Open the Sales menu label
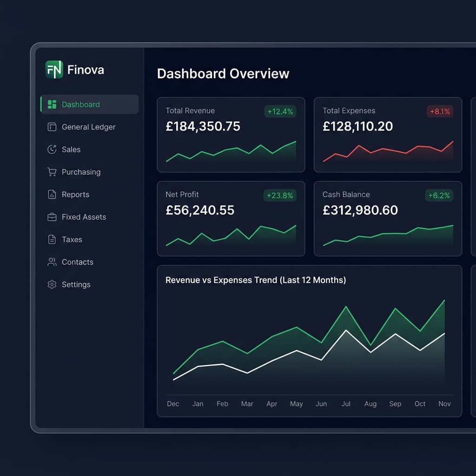This screenshot has height=476, width=476. coord(71,149)
